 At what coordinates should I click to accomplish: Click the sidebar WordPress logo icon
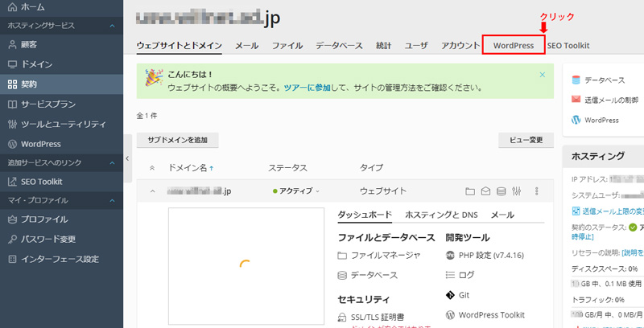[x=12, y=144]
